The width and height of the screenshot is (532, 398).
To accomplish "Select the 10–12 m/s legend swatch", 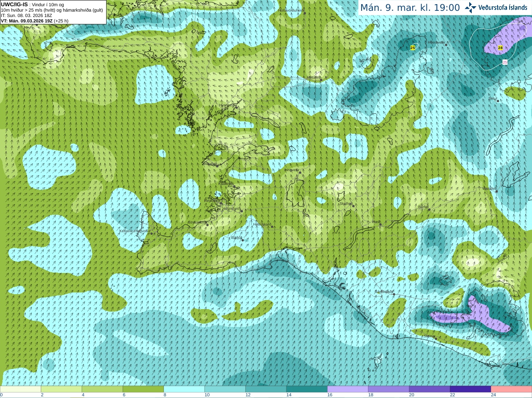I will tap(225, 389).
